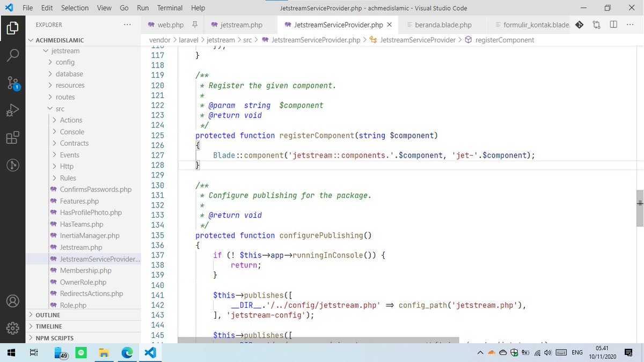Viewport: 644px width, 362px height.
Task: Split the editor to the right
Action: coord(613,25)
